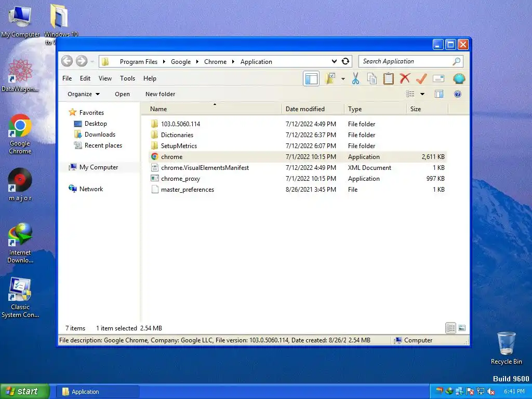The width and height of the screenshot is (532, 399).
Task: Click the major vinyl record desktop icon
Action: point(20,185)
